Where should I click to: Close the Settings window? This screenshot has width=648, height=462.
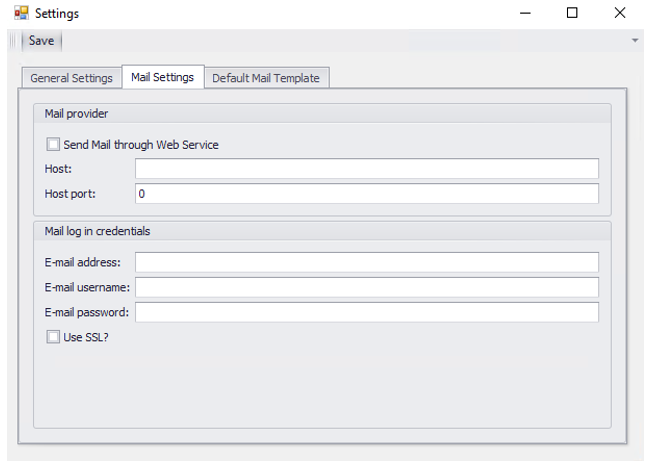tap(620, 14)
